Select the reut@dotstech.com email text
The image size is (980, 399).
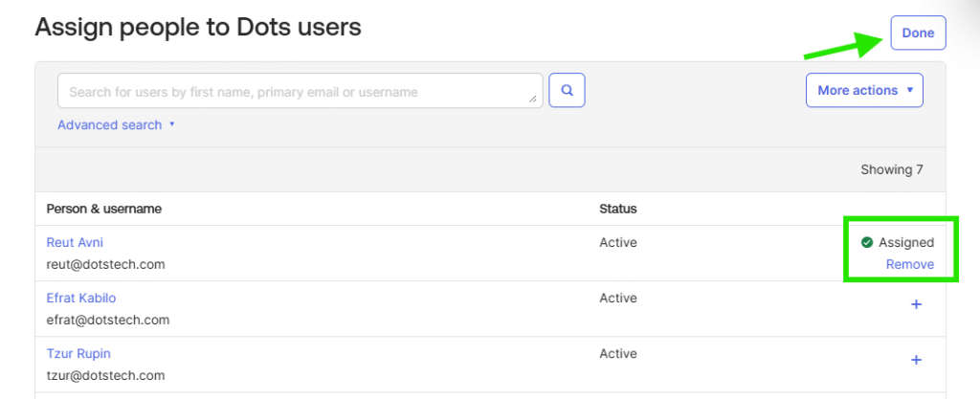(105, 265)
